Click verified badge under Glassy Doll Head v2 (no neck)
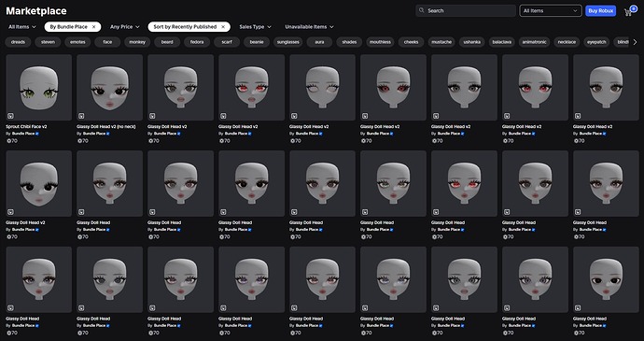Viewport: 644px width, 341px height. [x=108, y=134]
